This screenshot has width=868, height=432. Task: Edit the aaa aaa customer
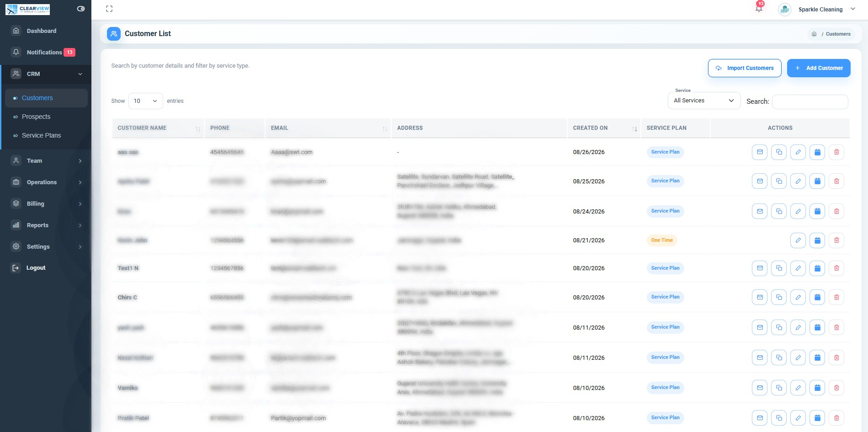pos(798,152)
